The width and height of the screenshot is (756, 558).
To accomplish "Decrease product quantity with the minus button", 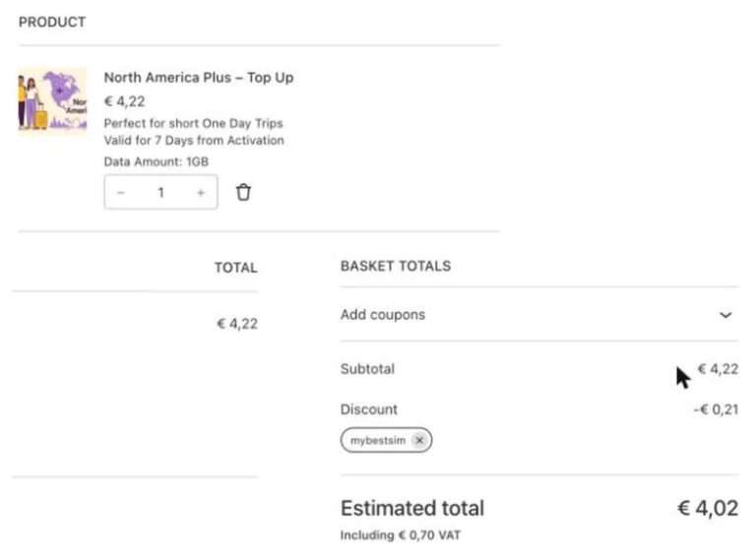I will pos(121,193).
